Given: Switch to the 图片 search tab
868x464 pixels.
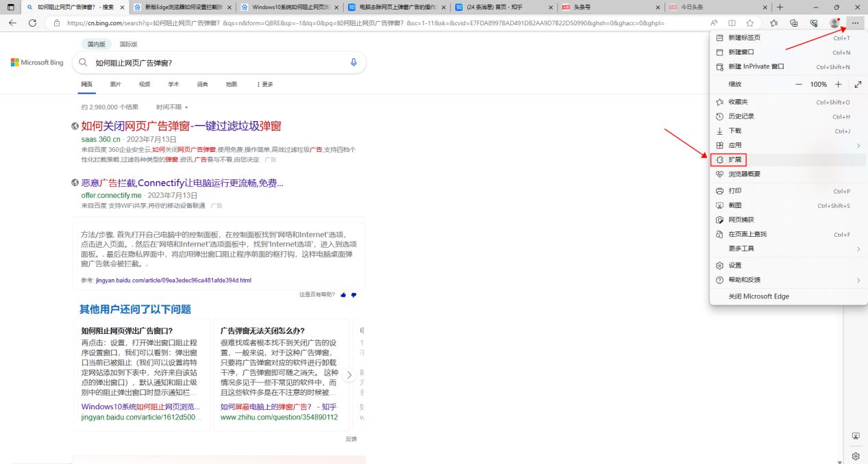Looking at the screenshot, I should (115, 83).
